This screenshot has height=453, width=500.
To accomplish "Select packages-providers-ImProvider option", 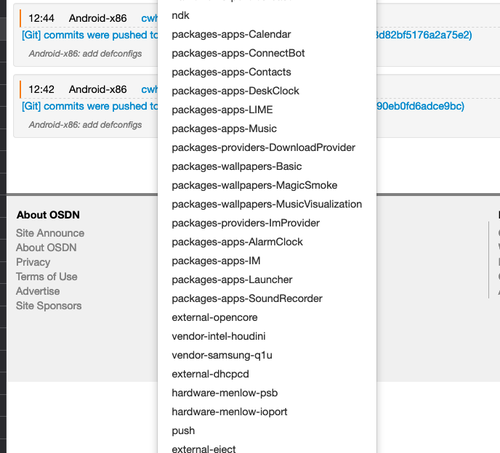I will [x=267, y=223].
